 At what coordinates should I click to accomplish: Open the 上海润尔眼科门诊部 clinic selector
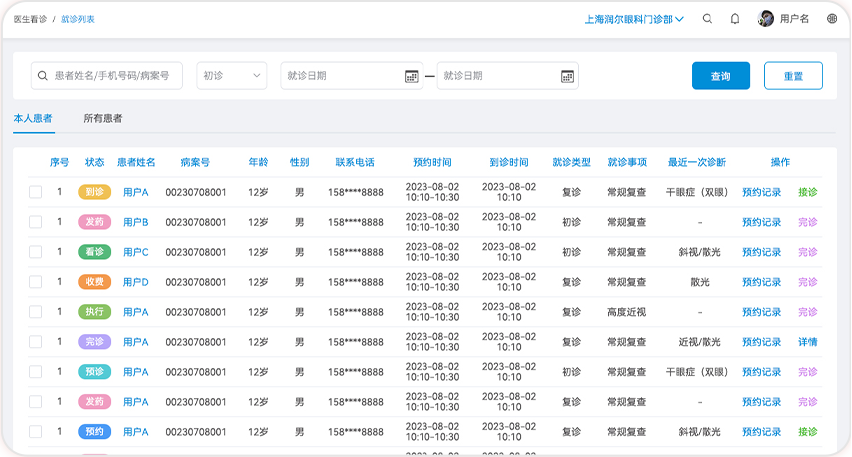pos(634,19)
